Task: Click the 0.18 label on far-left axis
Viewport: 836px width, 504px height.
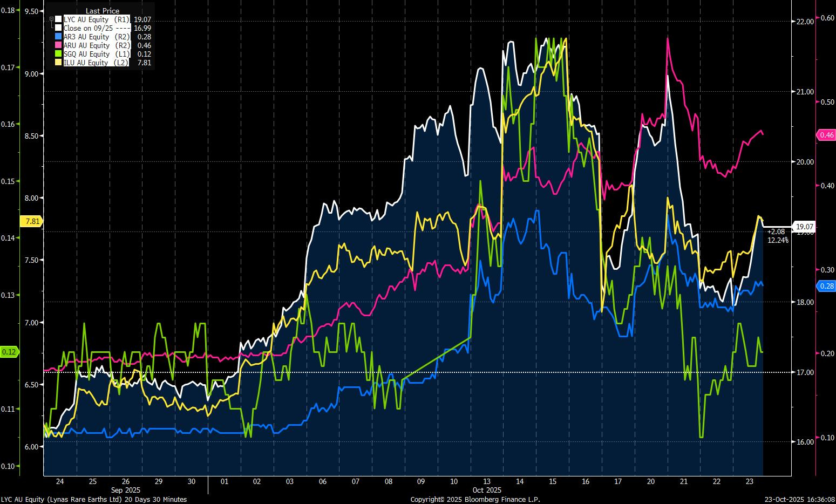Action: pyautogui.click(x=8, y=10)
